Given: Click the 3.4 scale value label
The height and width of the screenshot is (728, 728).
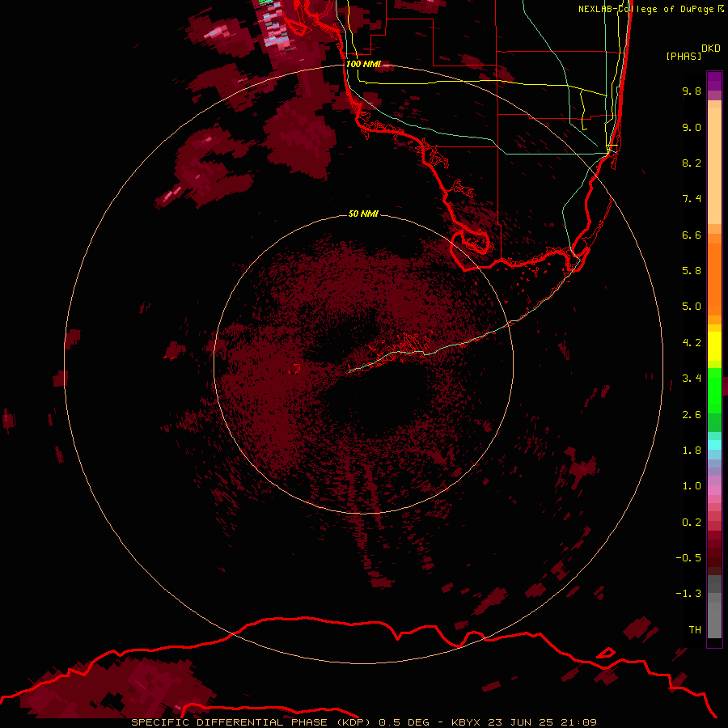Looking at the screenshot, I should pyautogui.click(x=692, y=379).
